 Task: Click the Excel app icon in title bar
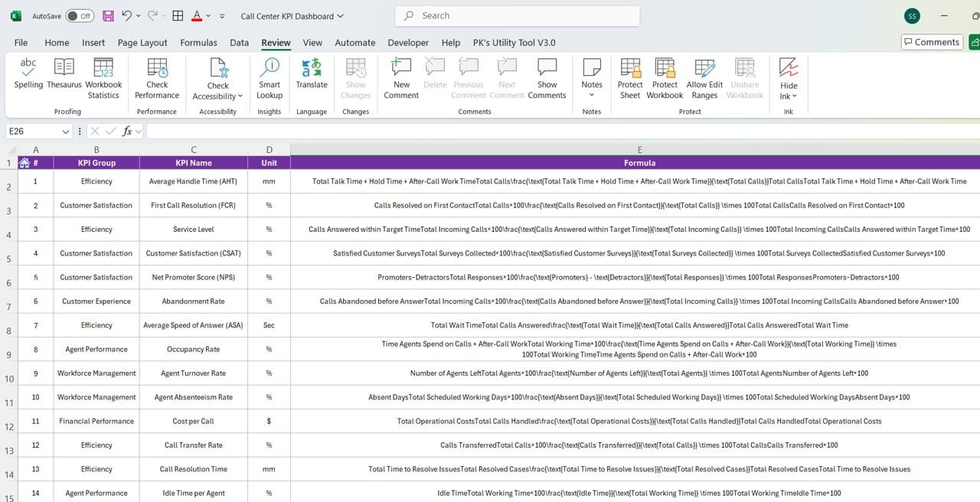[16, 16]
